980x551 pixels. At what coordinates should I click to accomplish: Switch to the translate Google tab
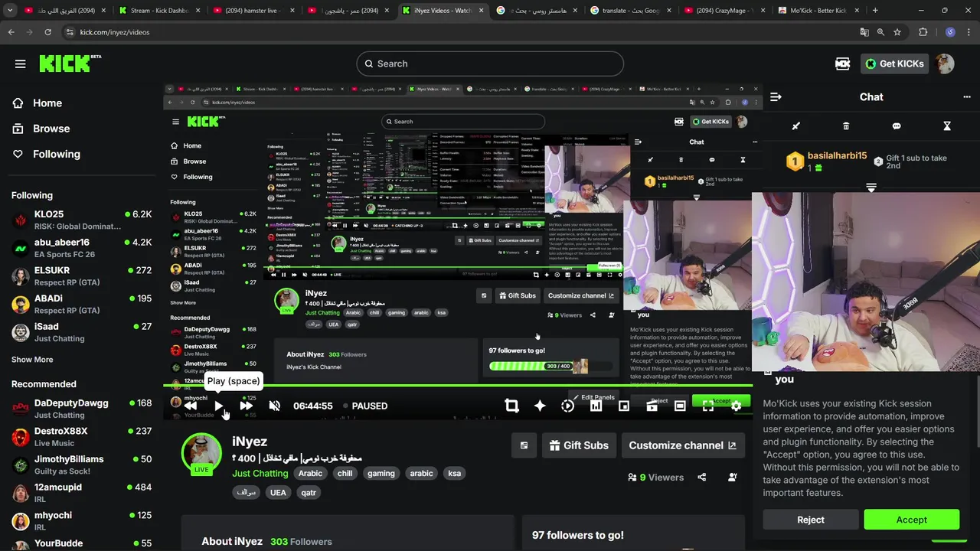coord(631,11)
